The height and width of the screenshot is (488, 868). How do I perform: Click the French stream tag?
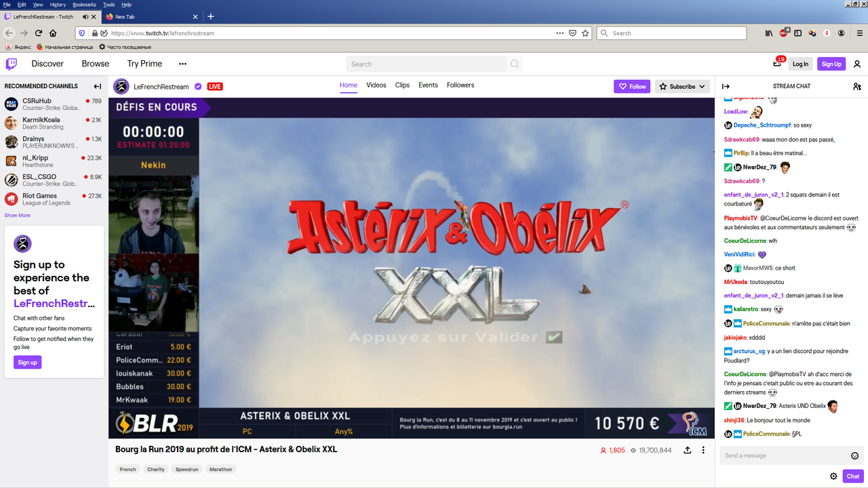(127, 469)
